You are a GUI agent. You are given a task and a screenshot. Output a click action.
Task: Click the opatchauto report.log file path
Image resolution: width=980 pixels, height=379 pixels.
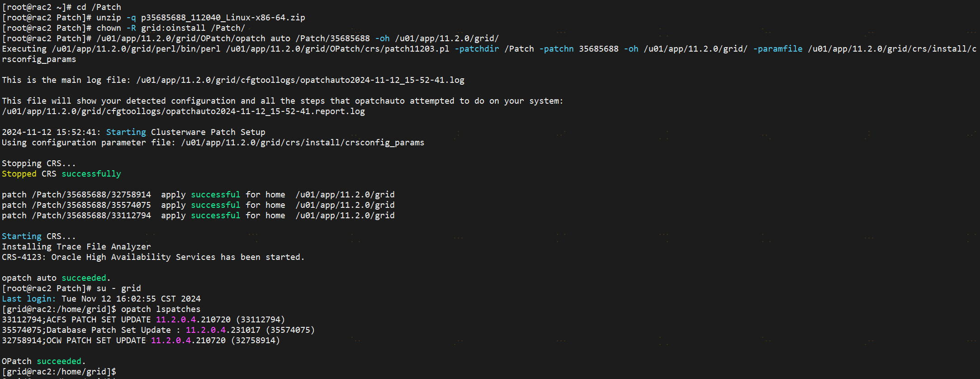tap(183, 111)
